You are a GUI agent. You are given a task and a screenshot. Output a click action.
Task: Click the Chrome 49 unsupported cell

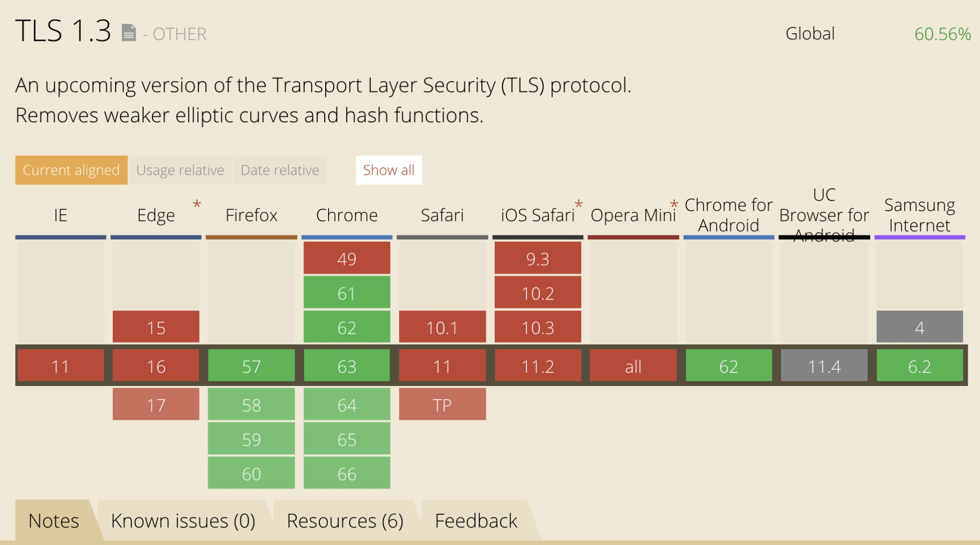347,259
